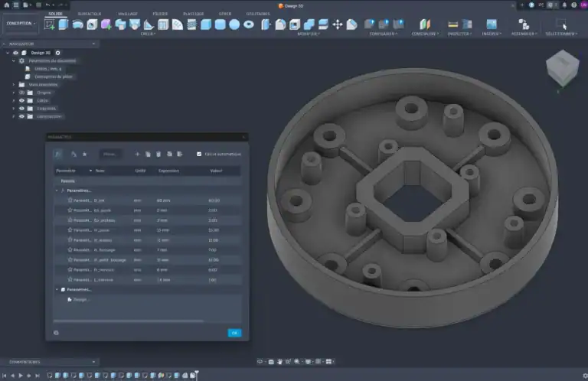
Task: Click the Pan hand icon in navigation bar
Action: pos(279,362)
